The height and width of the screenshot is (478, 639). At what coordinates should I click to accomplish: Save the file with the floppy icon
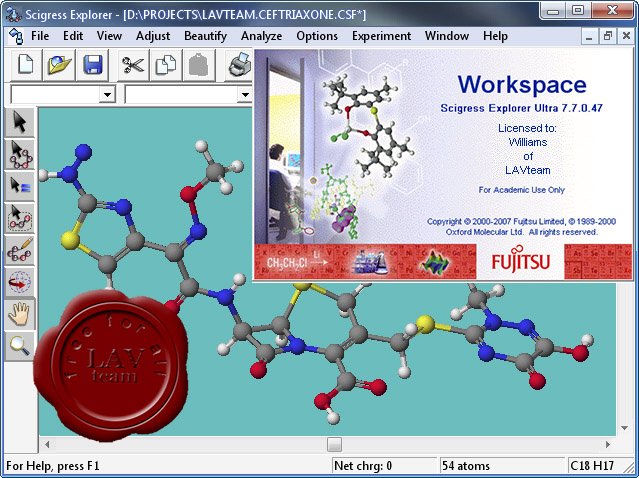pos(93,65)
